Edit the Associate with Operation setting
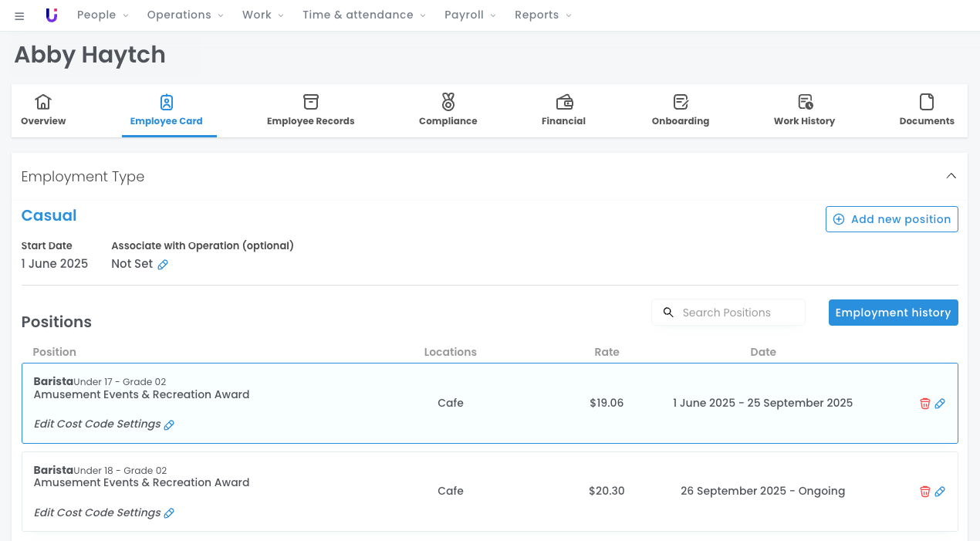This screenshot has width=980, height=541. click(163, 265)
